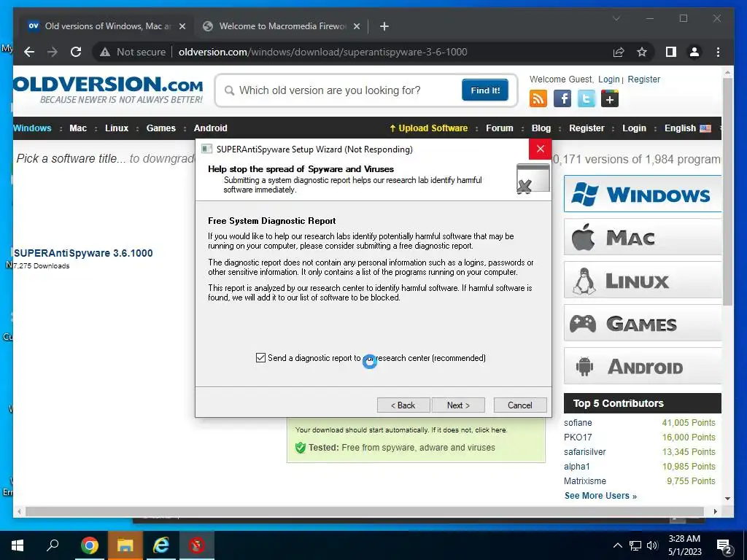Open Register in the black nav bar
747x560 pixels.
point(587,128)
